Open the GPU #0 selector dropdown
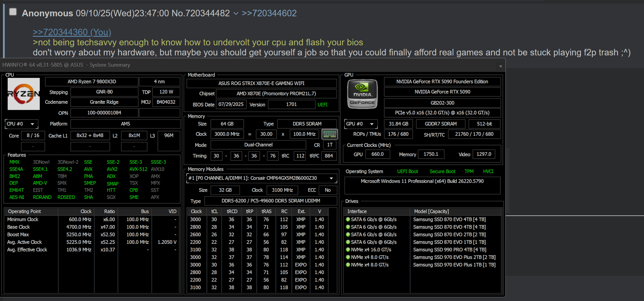The image size is (644, 301). pyautogui.click(x=361, y=124)
